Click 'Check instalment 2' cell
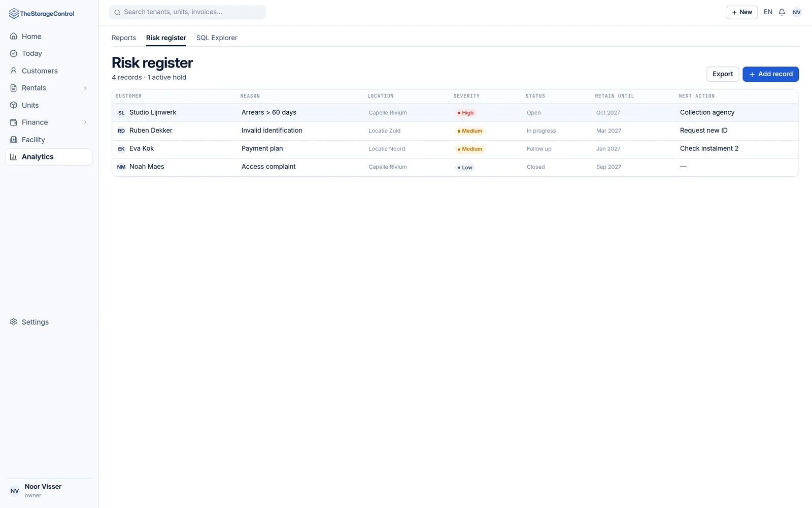This screenshot has height=508, width=812. 709,148
